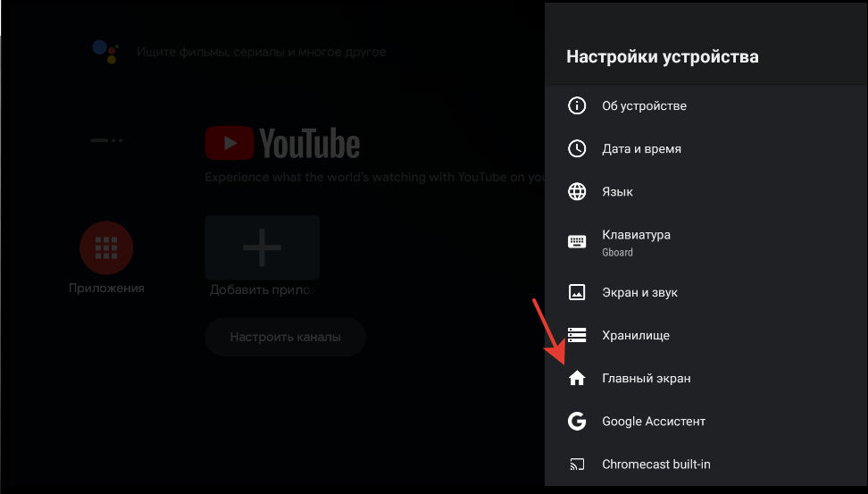This screenshot has width=868, height=494.
Task: Select Google Ассистент settings
Action: tap(705, 422)
